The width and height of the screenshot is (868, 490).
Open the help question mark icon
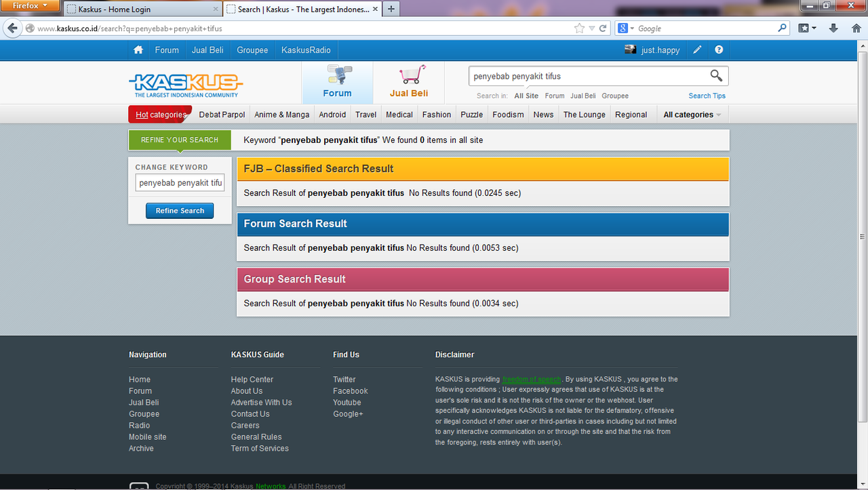click(x=719, y=50)
